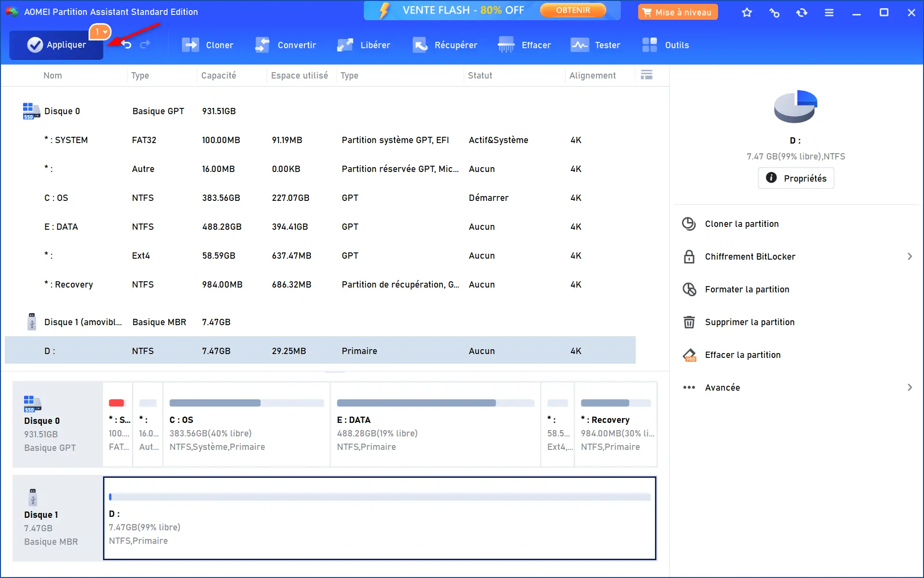Screen dimensions: 924x578
Task: Select the SYSTEM partition block in disk map
Action: tap(118, 424)
